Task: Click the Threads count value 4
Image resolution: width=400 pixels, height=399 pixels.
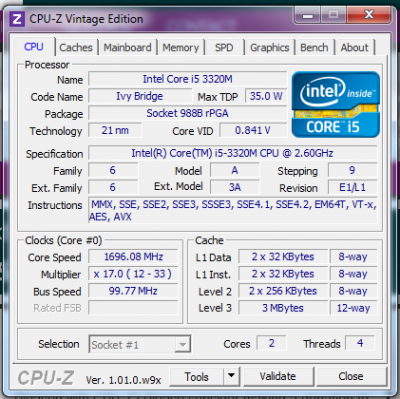Action: (x=360, y=343)
